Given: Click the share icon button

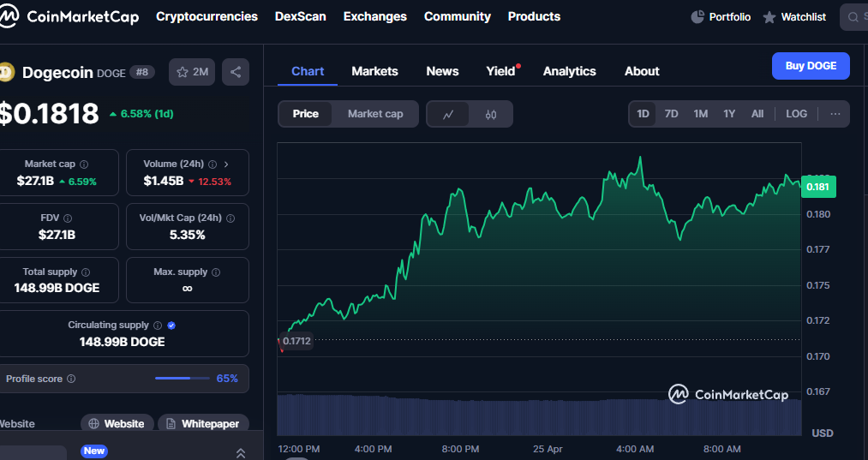Looking at the screenshot, I should 236,72.
